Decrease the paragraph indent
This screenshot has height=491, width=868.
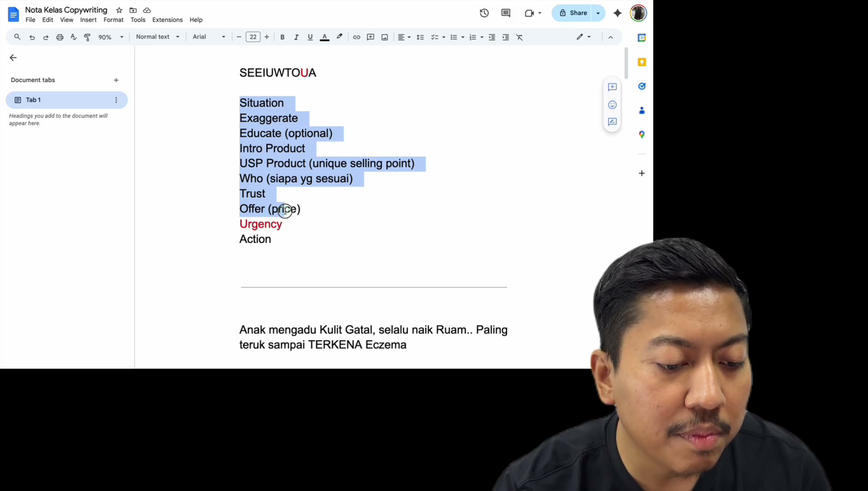click(x=492, y=37)
